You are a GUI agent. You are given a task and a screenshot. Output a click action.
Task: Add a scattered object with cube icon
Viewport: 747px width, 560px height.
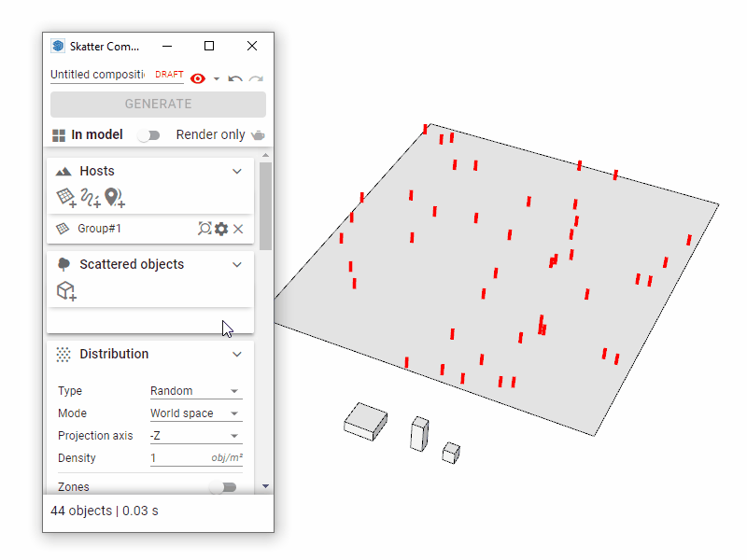(66, 291)
